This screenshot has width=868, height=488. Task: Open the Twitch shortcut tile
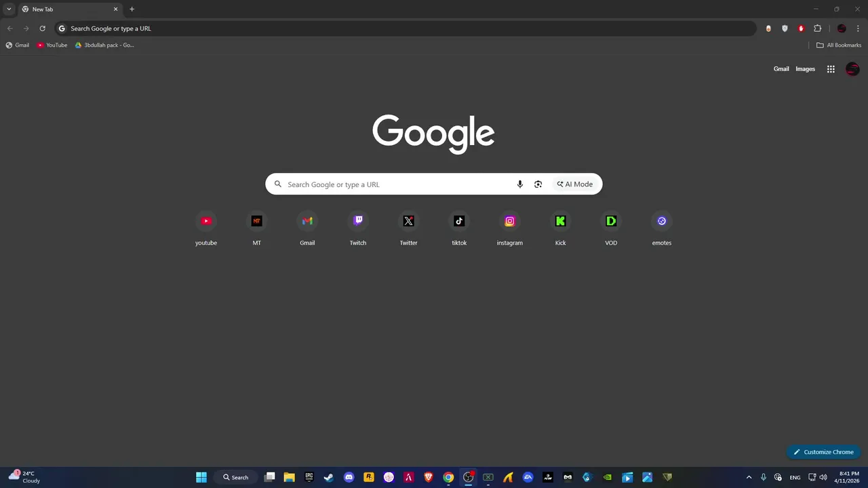pos(358,229)
